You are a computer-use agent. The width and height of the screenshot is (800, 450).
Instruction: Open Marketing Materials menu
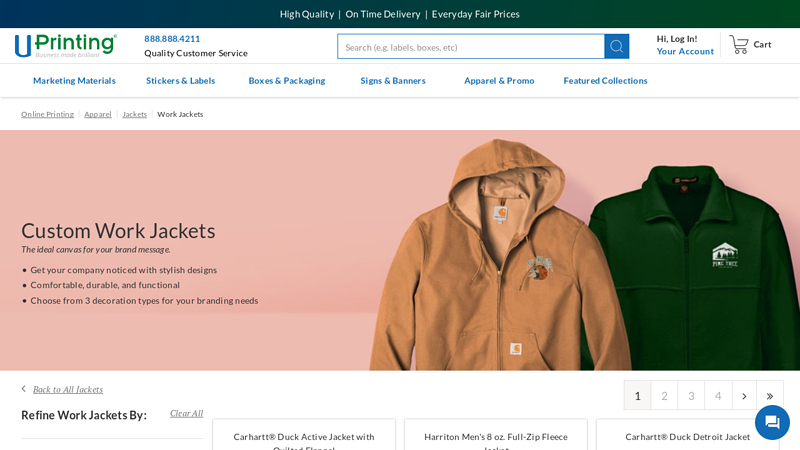pos(74,81)
